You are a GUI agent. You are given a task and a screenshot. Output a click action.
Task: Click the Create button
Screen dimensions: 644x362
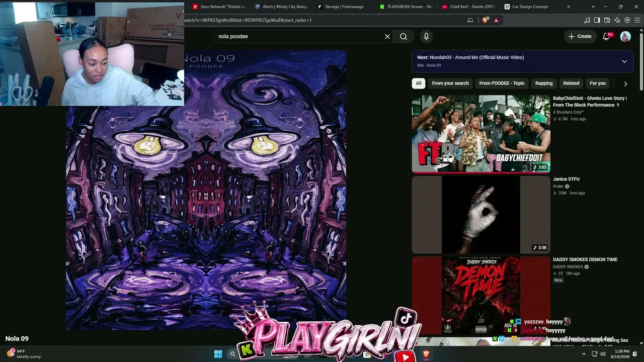pos(580,36)
